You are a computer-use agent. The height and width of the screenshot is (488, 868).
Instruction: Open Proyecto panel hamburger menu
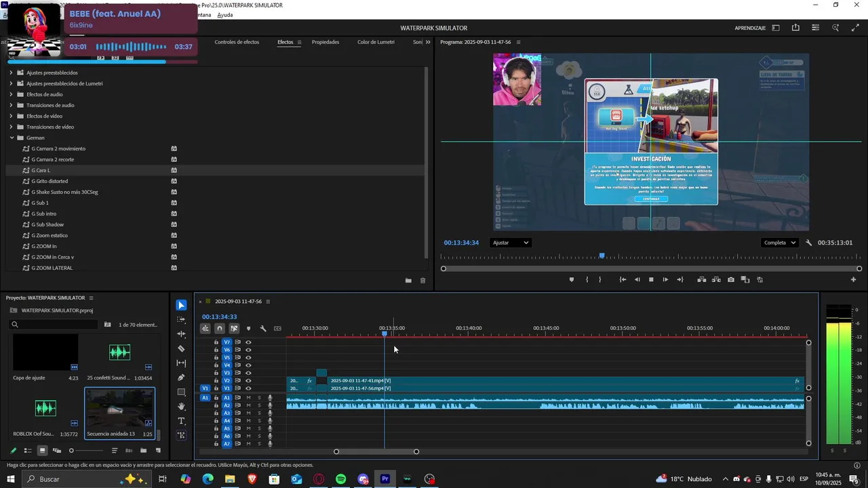pyautogui.click(x=91, y=298)
